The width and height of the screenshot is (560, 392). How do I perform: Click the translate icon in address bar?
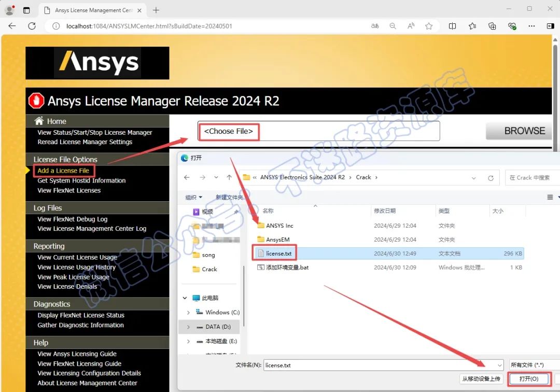(375, 26)
